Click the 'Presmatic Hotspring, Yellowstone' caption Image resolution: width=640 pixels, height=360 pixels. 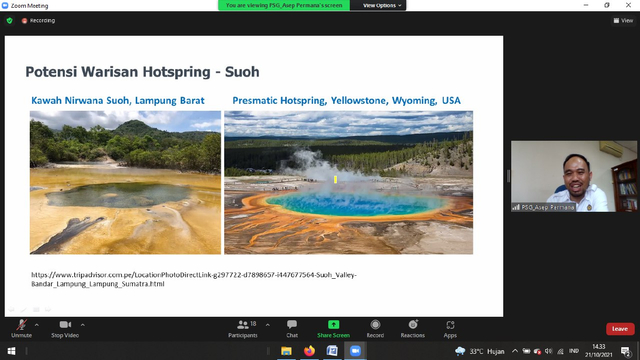tap(347, 100)
